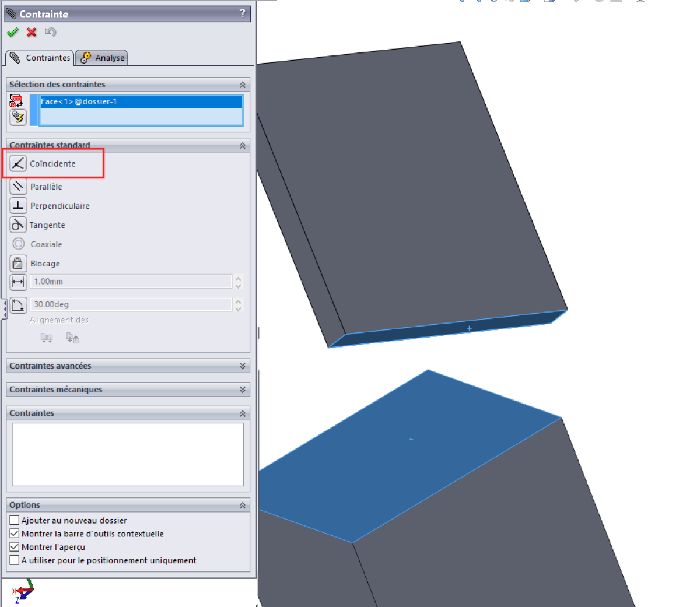700x607 pixels.
Task: Toggle the Montrer l'aperçu checkbox
Action: (x=15, y=547)
